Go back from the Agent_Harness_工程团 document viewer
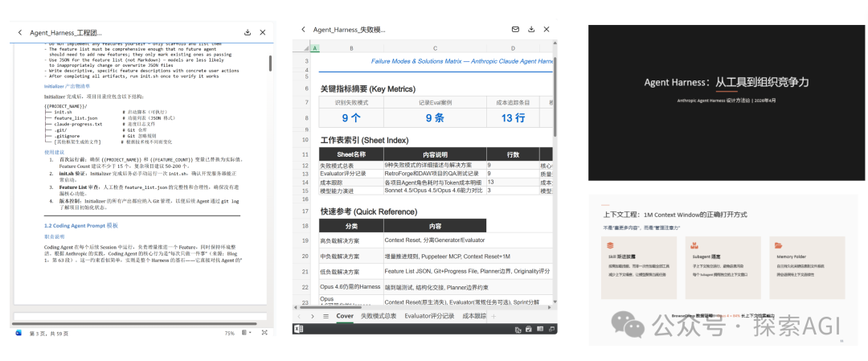868x361 pixels. click(20, 33)
